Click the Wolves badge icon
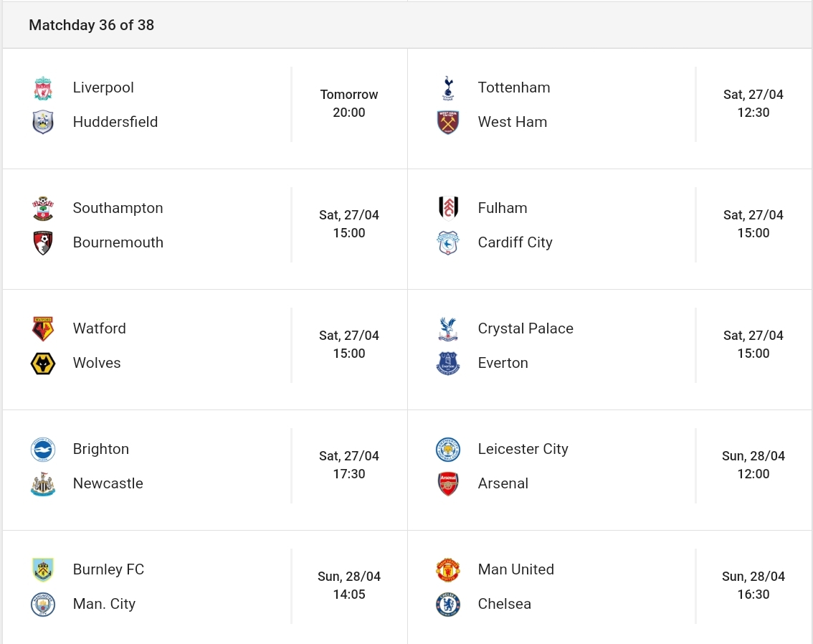 pos(43,363)
